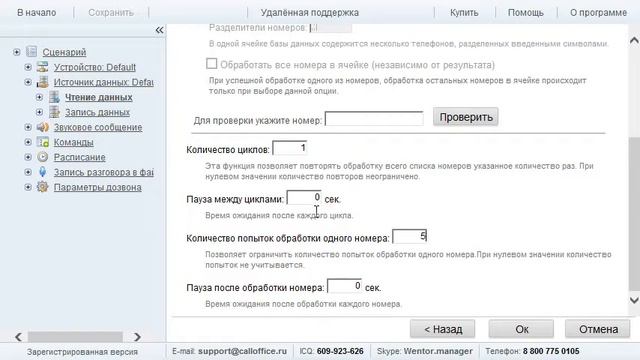This screenshot has height=360, width=640.
Task: Expand the Чтение данных node
Action: [x=39, y=97]
